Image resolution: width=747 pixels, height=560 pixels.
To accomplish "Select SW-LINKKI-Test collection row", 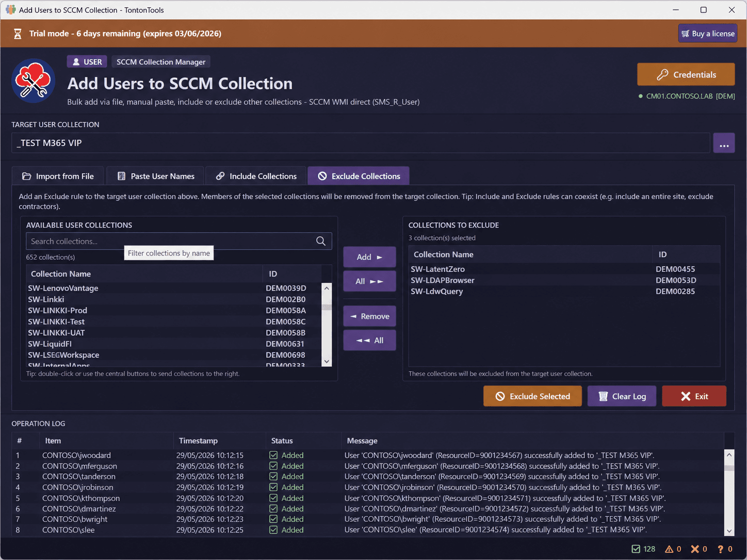I will click(174, 322).
